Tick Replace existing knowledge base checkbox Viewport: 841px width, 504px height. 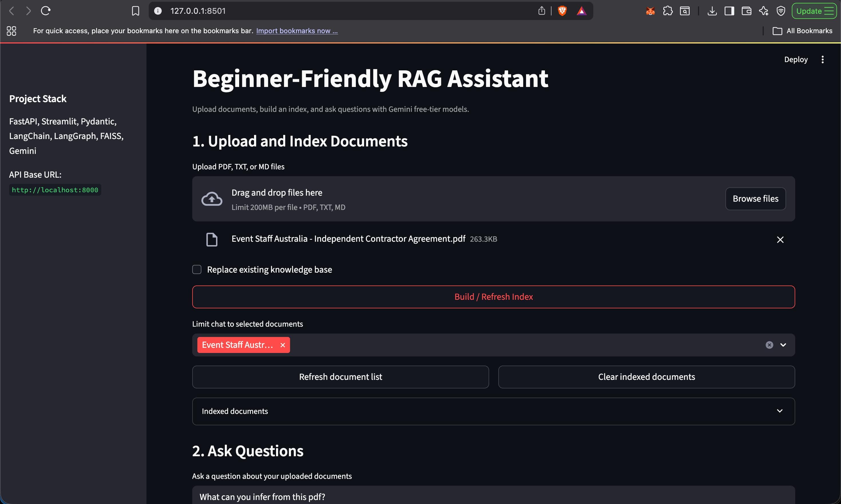click(x=197, y=269)
